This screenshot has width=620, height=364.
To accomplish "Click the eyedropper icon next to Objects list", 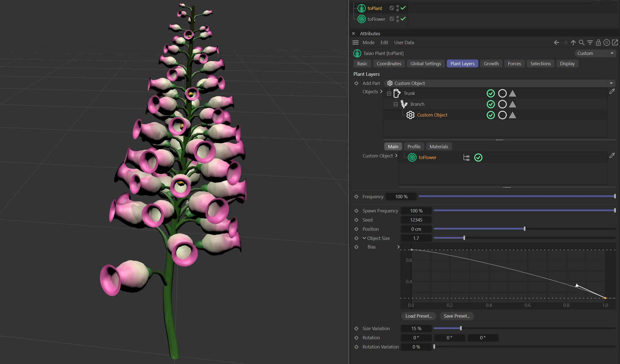I will tap(612, 91).
